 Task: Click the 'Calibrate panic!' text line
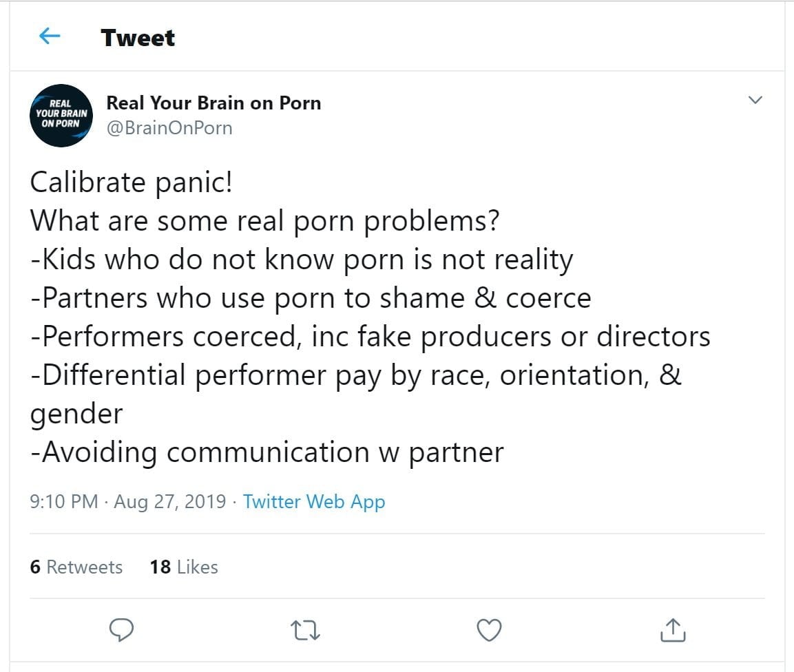(x=131, y=183)
